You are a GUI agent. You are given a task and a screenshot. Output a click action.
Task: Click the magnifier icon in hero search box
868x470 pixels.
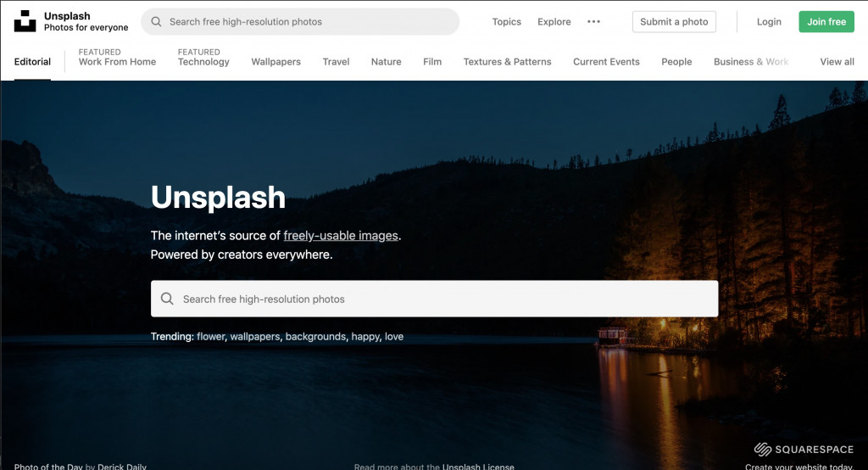[x=167, y=299]
